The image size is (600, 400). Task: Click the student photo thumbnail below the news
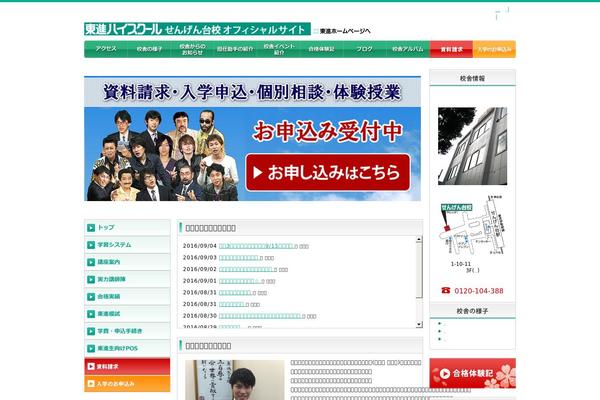[235, 380]
